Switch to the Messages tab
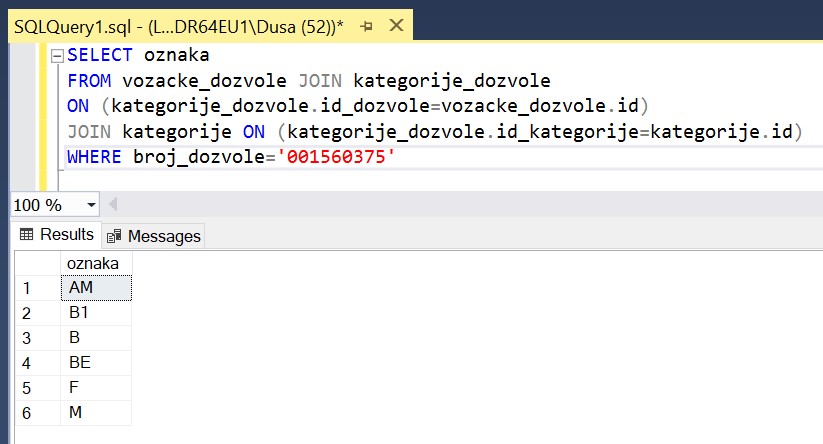The image size is (823, 444). pyautogui.click(x=154, y=236)
